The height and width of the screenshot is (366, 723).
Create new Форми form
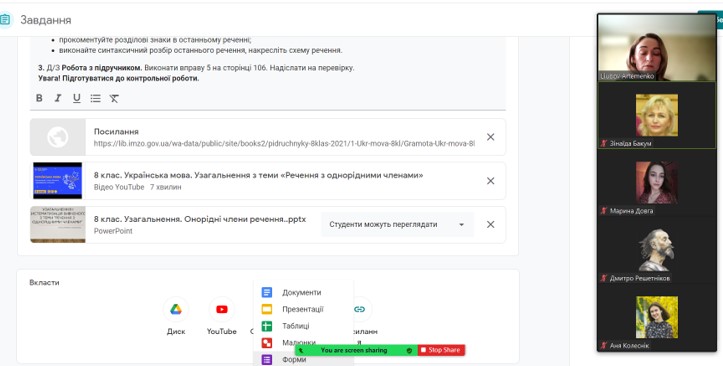pyautogui.click(x=303, y=359)
